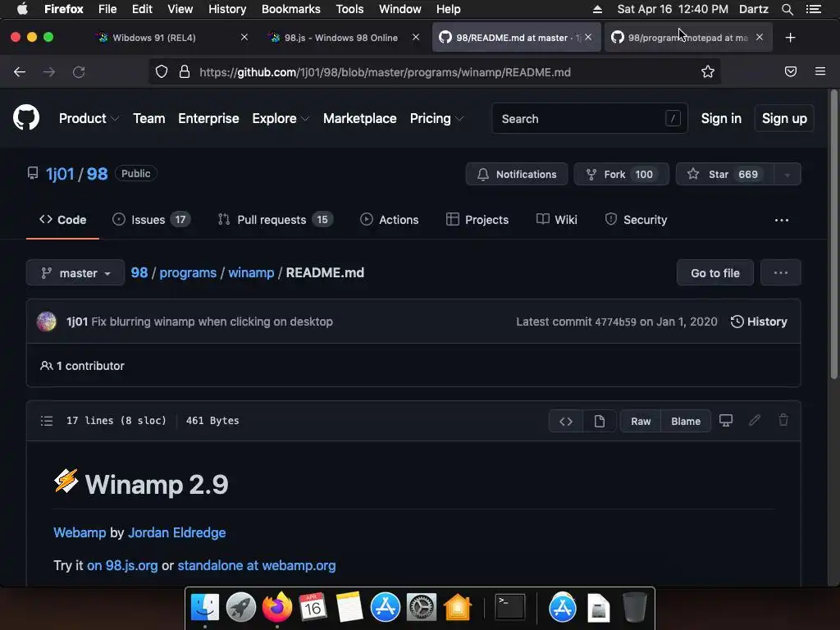
Task: Click the browser URL address bar
Action: click(434, 72)
